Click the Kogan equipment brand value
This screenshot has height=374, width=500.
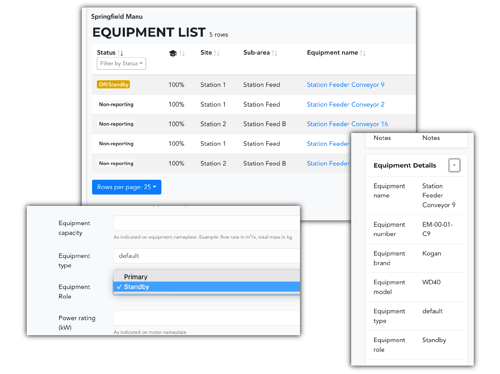pyautogui.click(x=431, y=253)
